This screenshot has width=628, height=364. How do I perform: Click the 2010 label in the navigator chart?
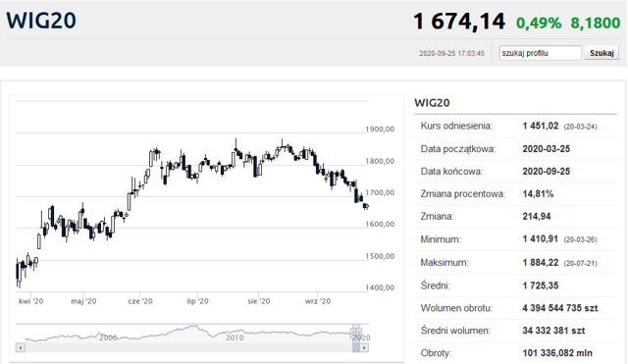pos(235,338)
